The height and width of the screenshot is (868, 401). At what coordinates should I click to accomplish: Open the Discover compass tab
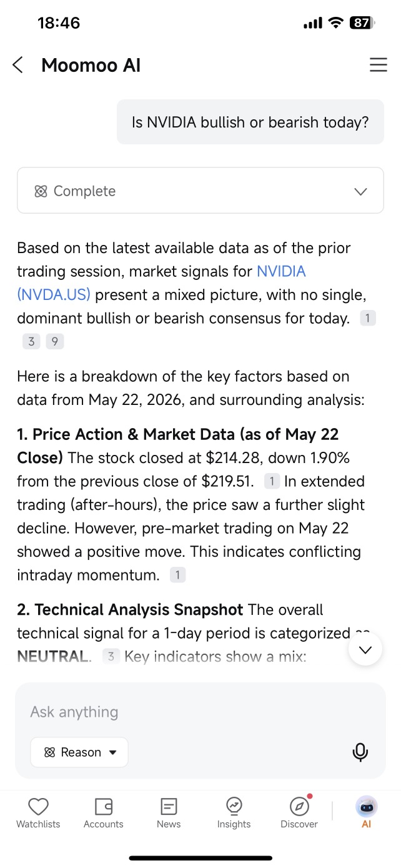(299, 814)
